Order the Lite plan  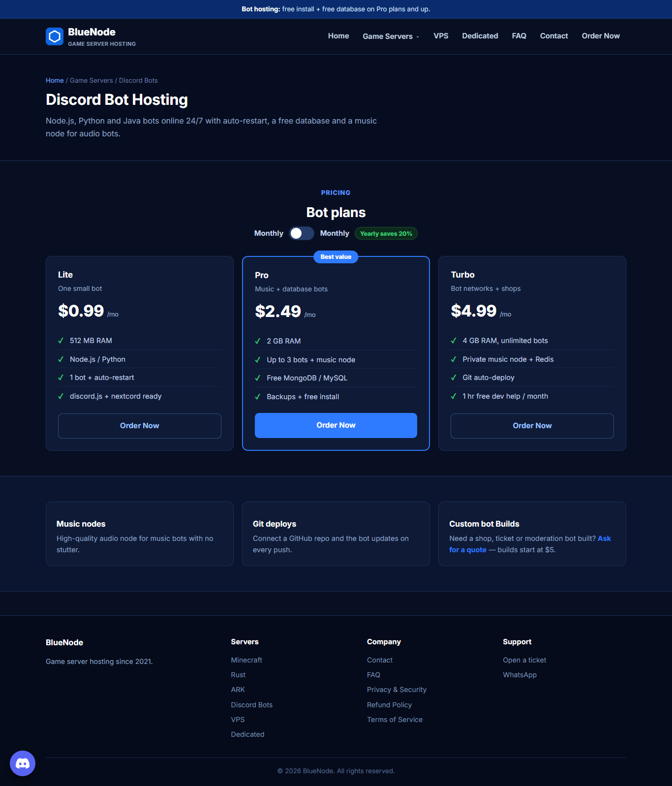(x=140, y=426)
